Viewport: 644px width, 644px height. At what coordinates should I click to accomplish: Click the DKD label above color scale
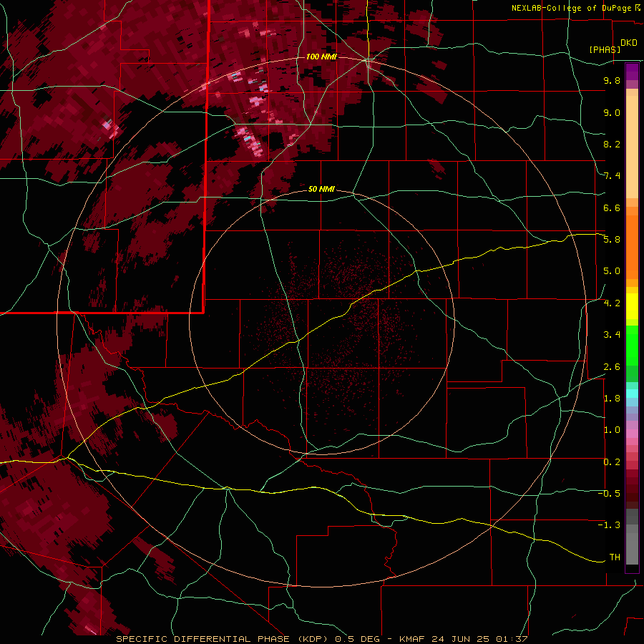coord(629,43)
